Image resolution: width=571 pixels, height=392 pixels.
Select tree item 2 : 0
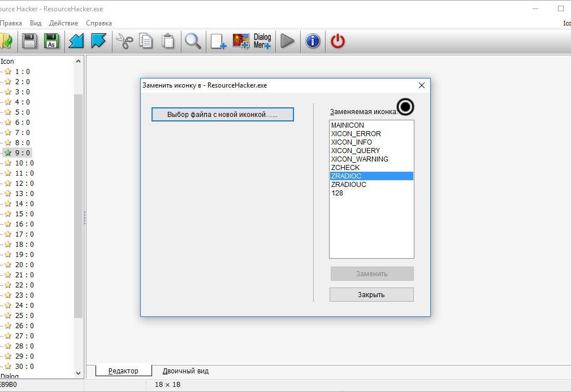click(x=22, y=82)
